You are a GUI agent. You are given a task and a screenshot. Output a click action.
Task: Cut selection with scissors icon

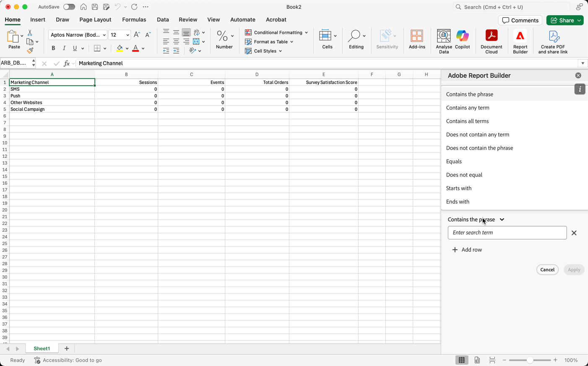tap(30, 33)
